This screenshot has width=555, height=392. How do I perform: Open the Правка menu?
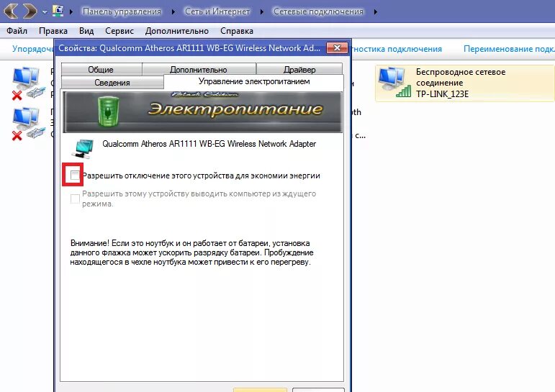[x=53, y=31]
